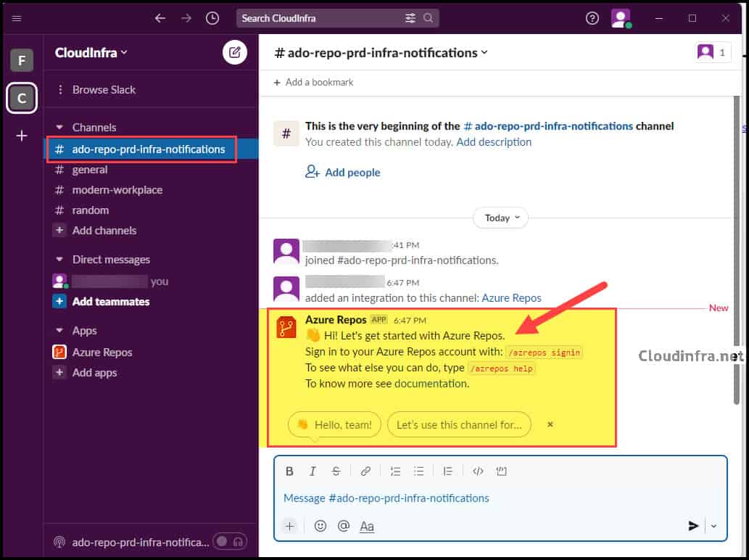Apply blockquote formatting
The height and width of the screenshot is (560, 749).
tap(447, 471)
